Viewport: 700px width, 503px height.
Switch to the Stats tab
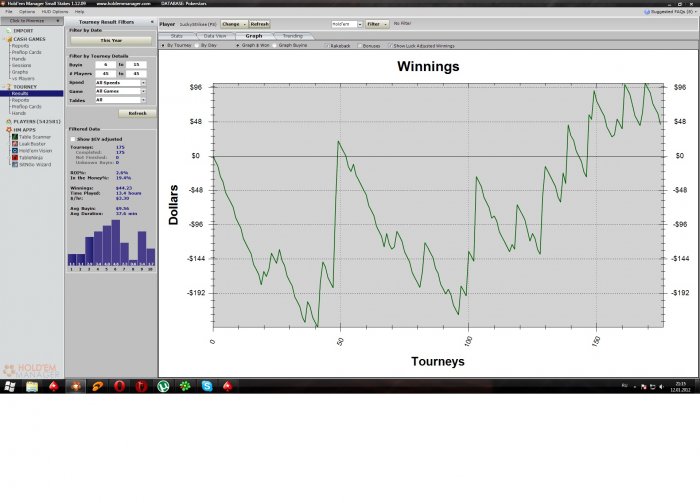pos(177,36)
